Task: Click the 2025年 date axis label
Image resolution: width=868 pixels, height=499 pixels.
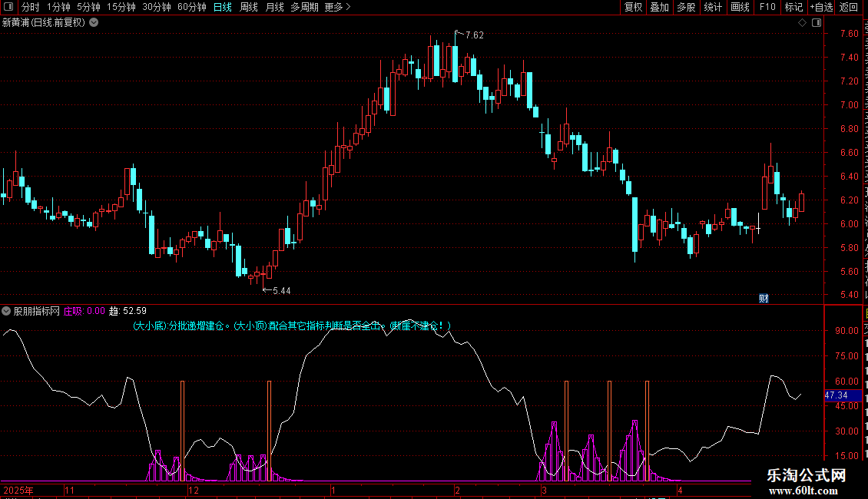Action: point(18,490)
